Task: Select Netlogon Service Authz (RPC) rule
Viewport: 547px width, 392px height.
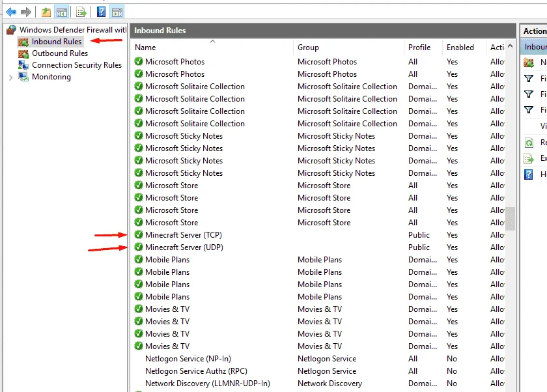Action: 196,371
